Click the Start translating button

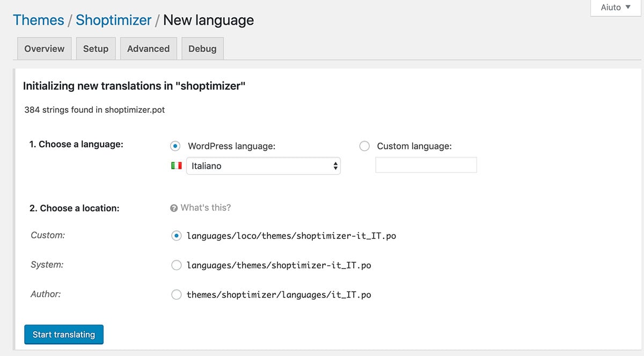pos(64,335)
